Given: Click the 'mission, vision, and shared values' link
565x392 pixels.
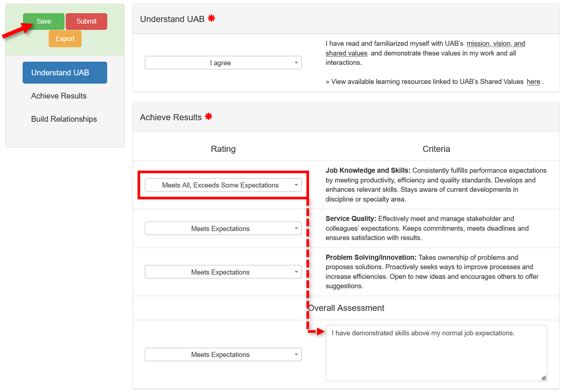Looking at the screenshot, I should point(496,44).
